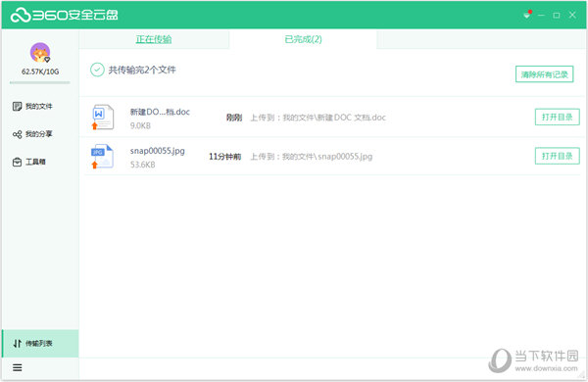588x382 pixels.
Task: Select file name snap00055.jpg
Action: [x=158, y=151]
